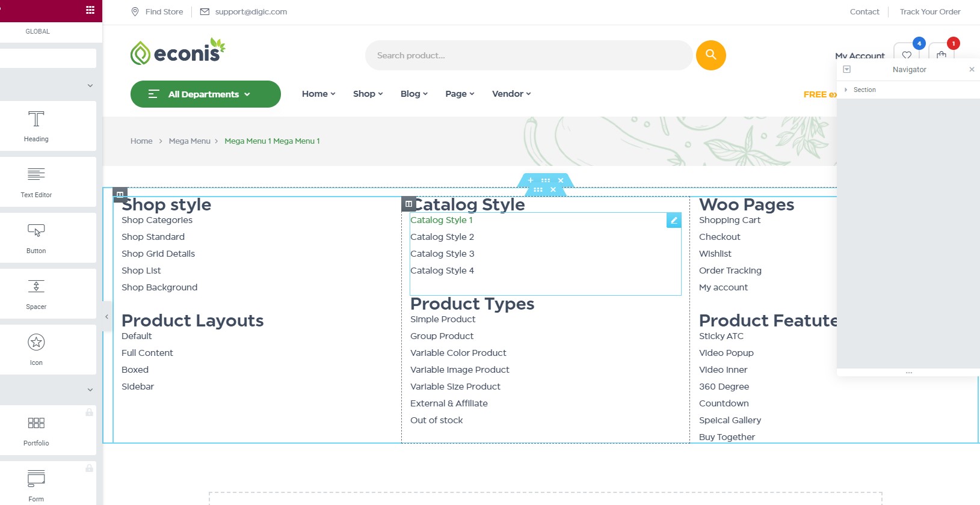Screen dimensions: 980x505
Task: Open the Vendor menu
Action: 511,94
